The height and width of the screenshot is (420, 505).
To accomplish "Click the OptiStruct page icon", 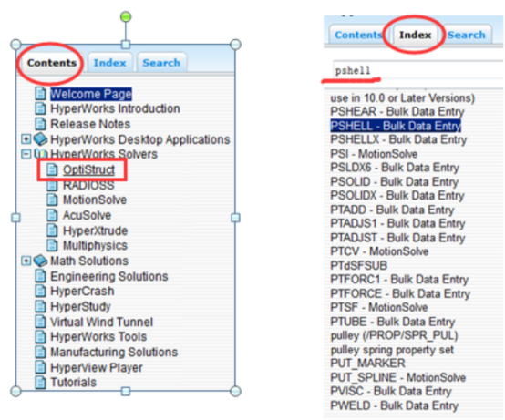I will tap(52, 169).
